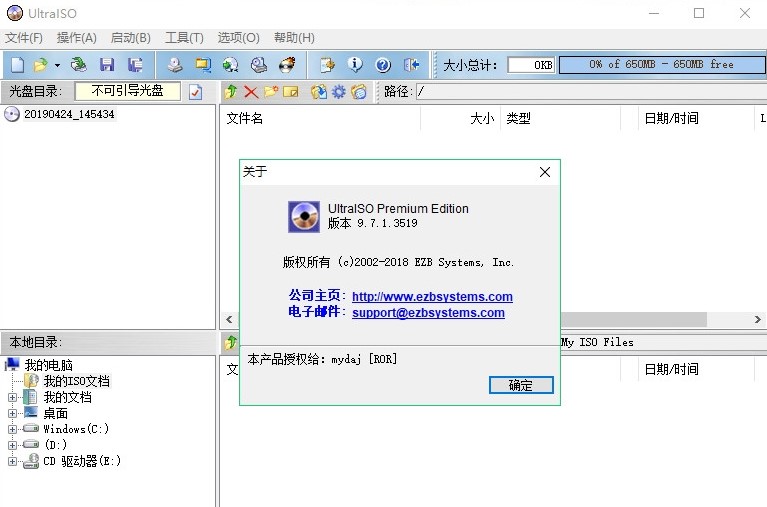Click right arrow of horizontal scrollbar
This screenshot has width=767, height=507.
(758, 320)
